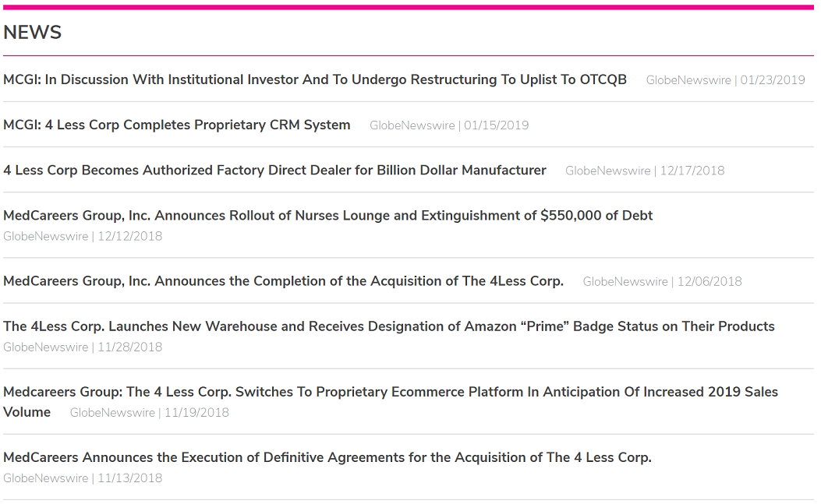
Task: Click GlobeNewswire source dated 11/13/2018
Action: pos(83,478)
